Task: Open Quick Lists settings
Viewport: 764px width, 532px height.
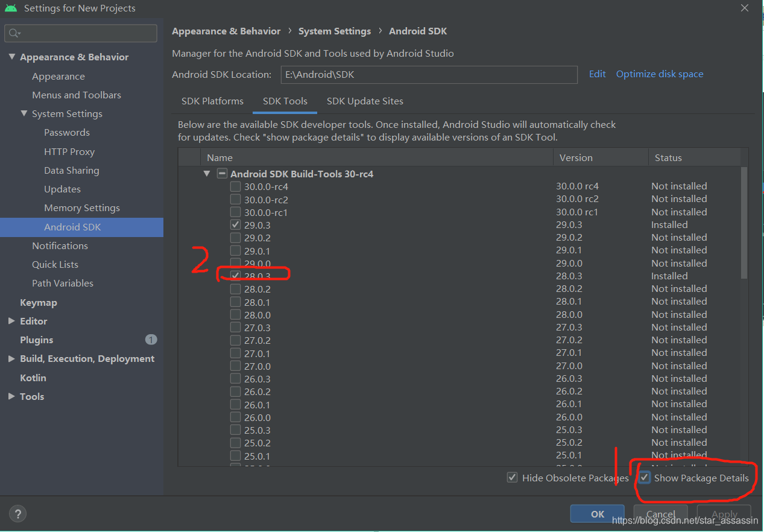Action: [55, 264]
